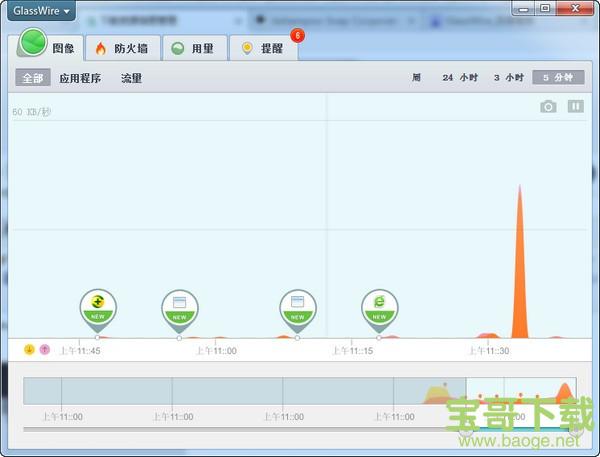The height and width of the screenshot is (457, 600).
Task: Click the Internet Explorer NEW marker
Action: click(379, 310)
